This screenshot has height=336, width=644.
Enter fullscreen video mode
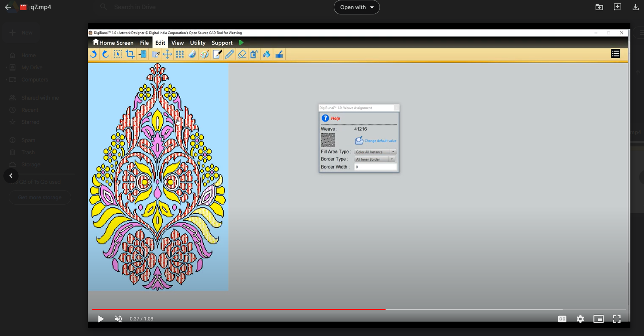click(x=617, y=319)
